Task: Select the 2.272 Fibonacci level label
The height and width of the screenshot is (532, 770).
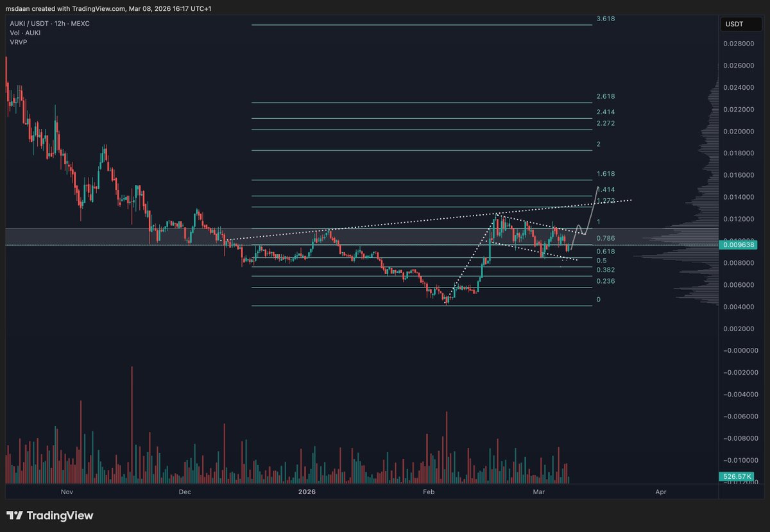Action: [606, 123]
